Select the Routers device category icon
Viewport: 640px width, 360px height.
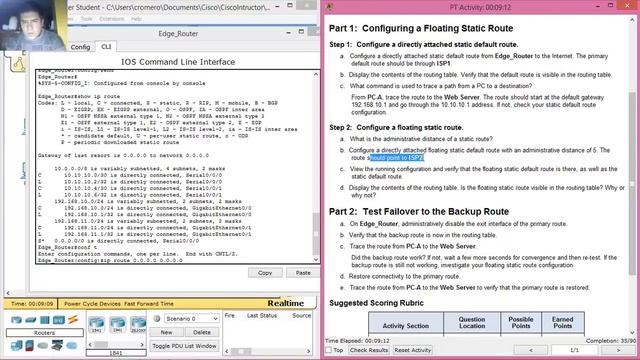pyautogui.click(x=16, y=320)
